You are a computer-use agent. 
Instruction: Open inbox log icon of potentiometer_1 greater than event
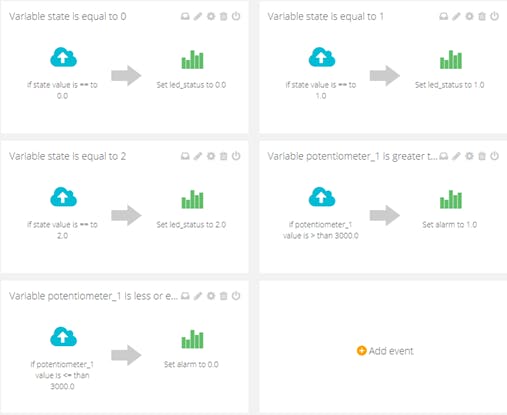[x=444, y=156]
